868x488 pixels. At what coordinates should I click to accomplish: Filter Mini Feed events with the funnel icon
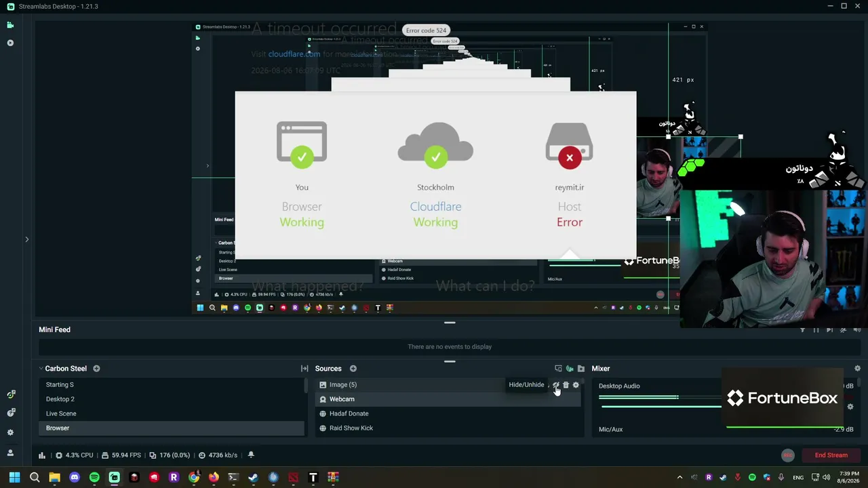click(802, 330)
